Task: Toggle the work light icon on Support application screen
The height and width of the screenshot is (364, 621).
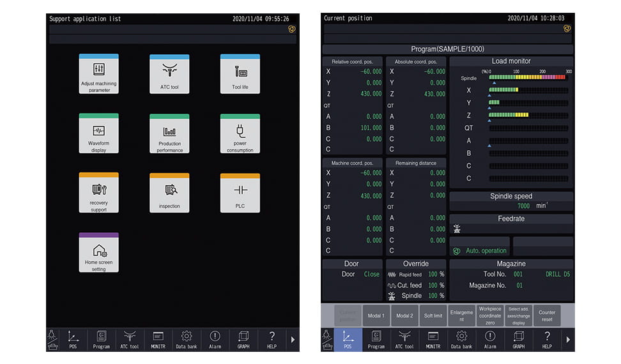Action: click(x=52, y=340)
